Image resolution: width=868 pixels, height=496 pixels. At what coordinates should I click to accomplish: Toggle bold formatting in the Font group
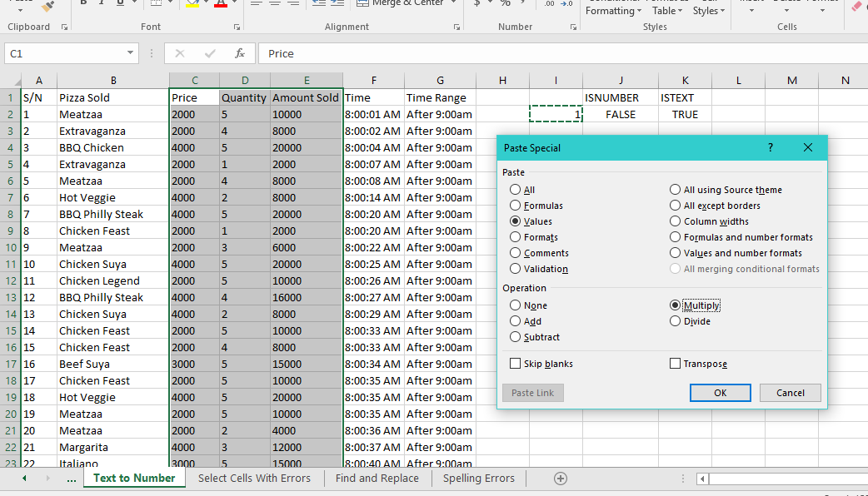point(83,4)
